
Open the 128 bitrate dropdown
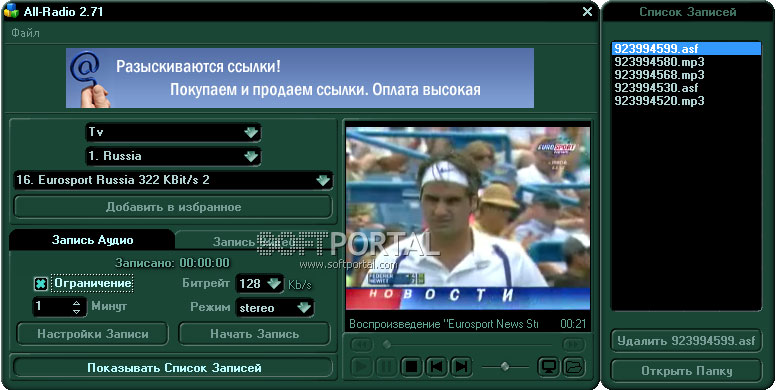[260, 284]
